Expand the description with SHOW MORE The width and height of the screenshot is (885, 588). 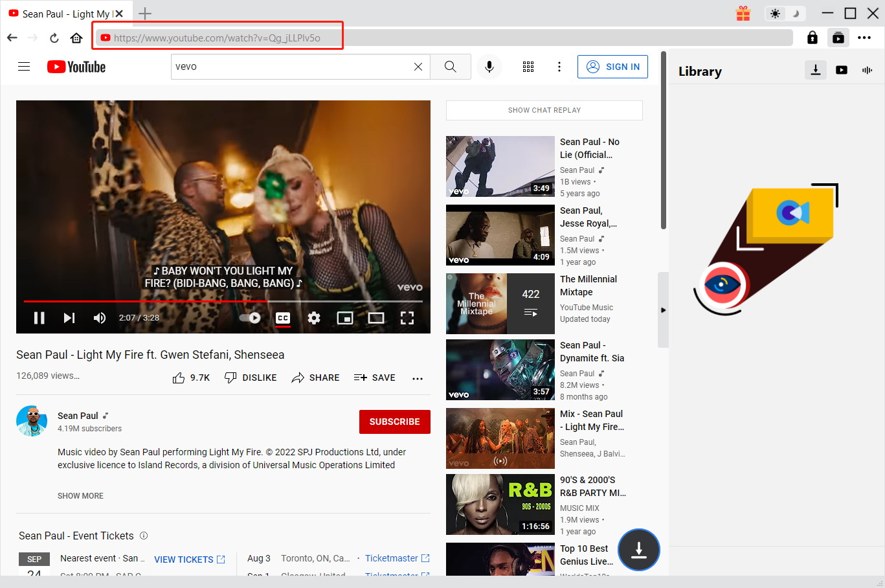[x=80, y=495]
